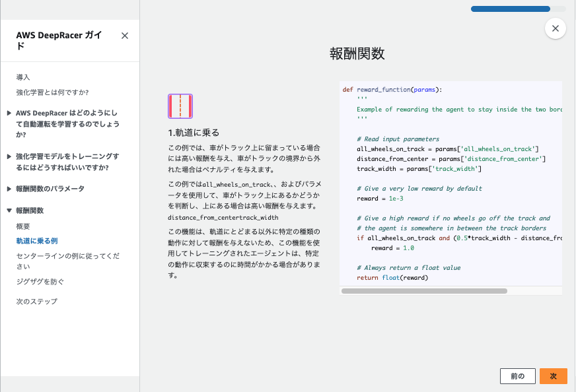
Task: Open 強化学習とは何ですか? section
Action: [x=53, y=92]
